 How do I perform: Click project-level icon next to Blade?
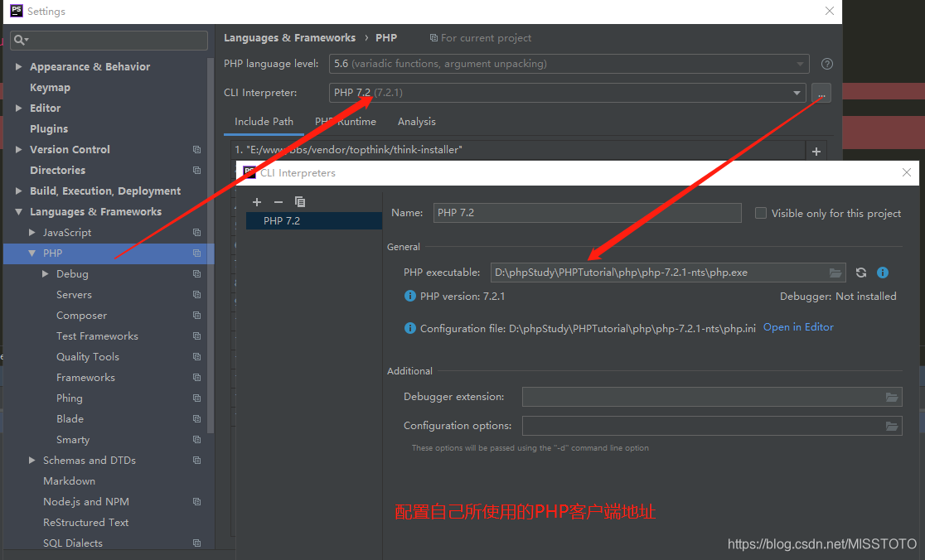[x=197, y=419]
